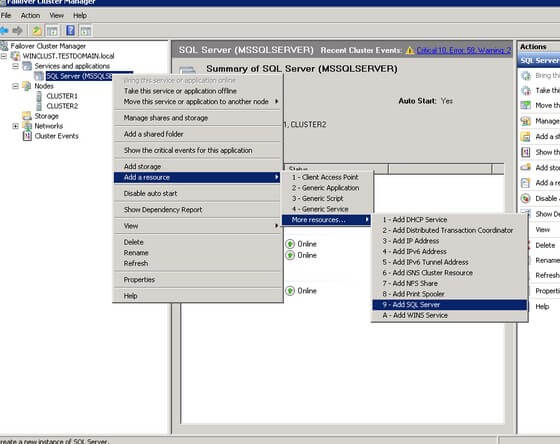560x444 pixels.
Task: Choose Rename in context menu
Action: point(198,253)
